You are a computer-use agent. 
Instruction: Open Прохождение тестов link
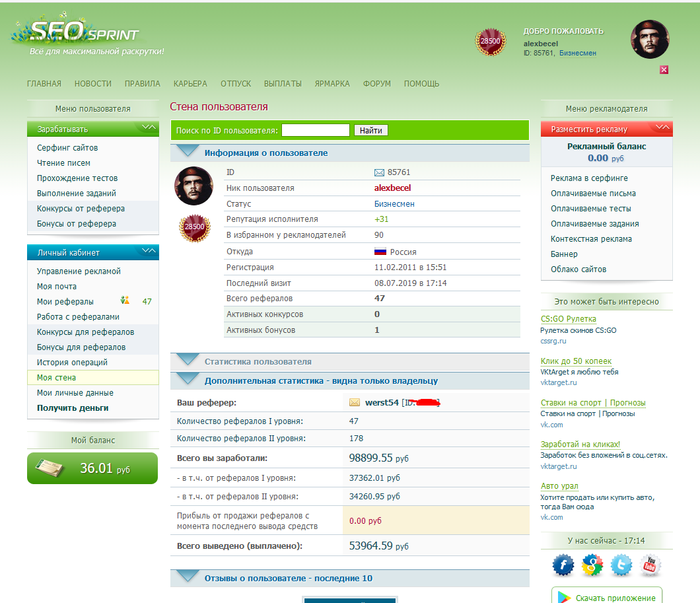[77, 178]
